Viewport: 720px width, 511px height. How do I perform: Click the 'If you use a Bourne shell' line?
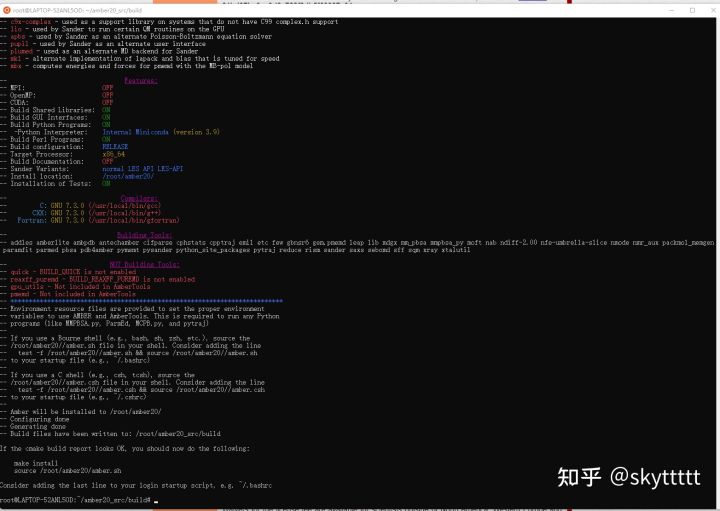click(130, 337)
